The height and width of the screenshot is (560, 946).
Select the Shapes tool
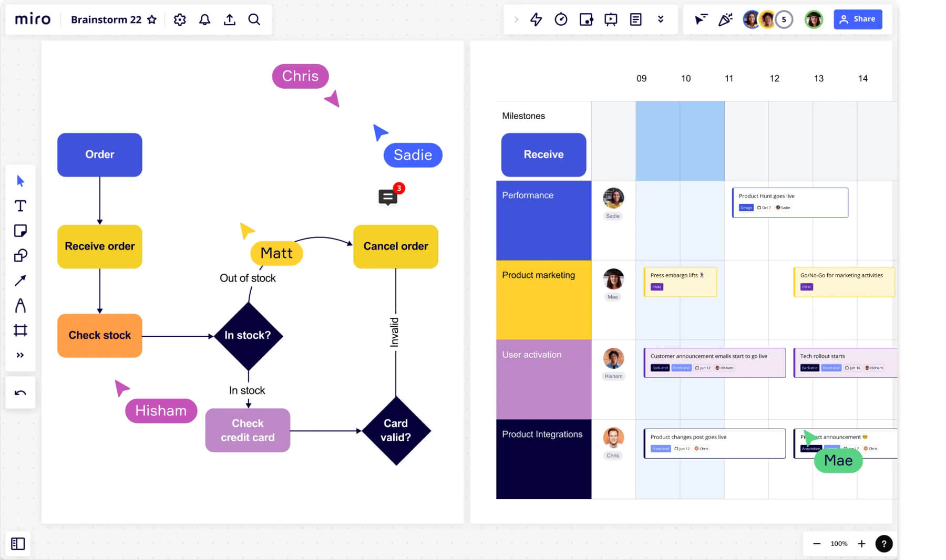[20, 255]
